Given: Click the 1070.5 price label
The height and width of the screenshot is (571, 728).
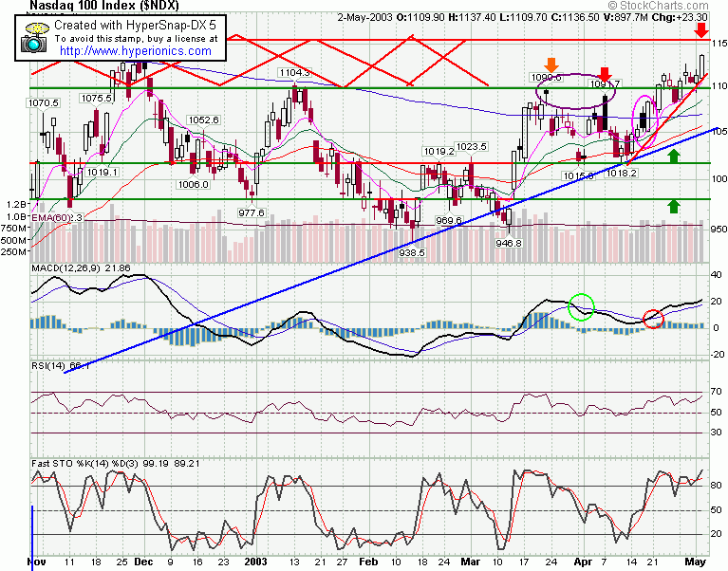Looking at the screenshot, I should click(43, 103).
